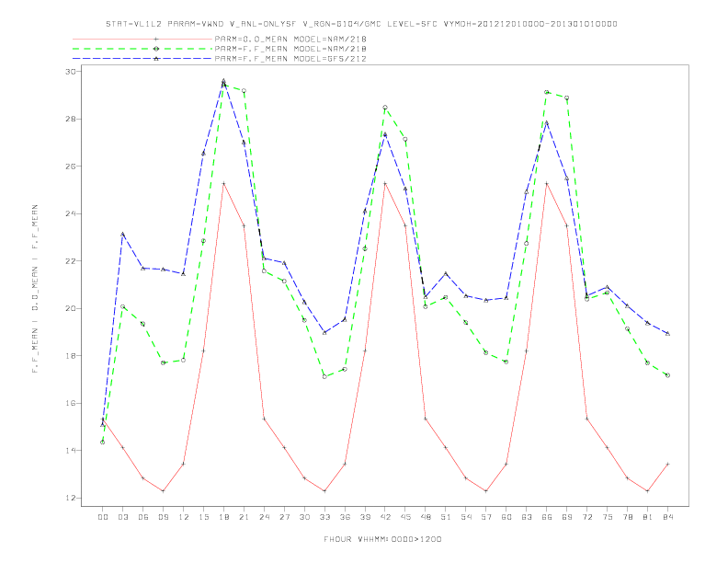This screenshot has height=563, width=728.
Task: Click the y-axis tick label 14
Action: point(71,451)
